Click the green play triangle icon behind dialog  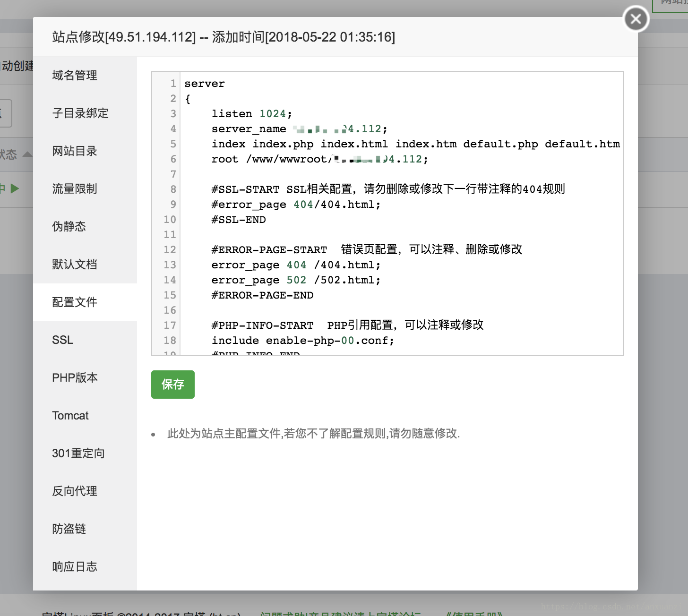[x=15, y=189]
